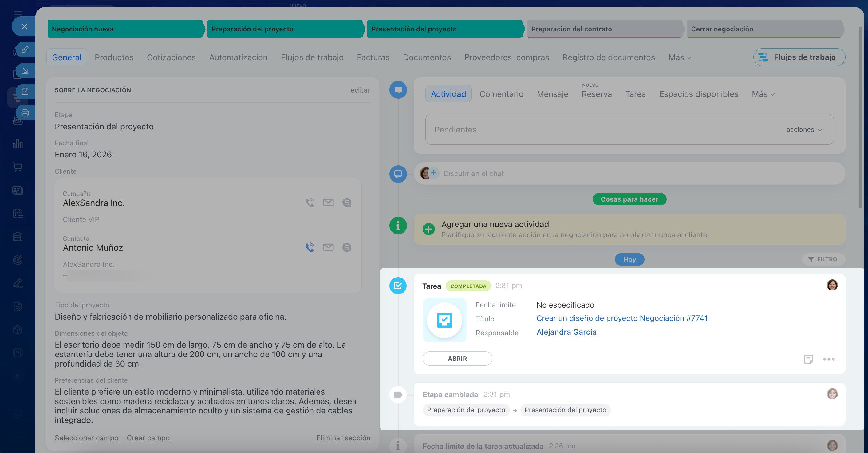The height and width of the screenshot is (453, 868).
Task: Open link Crear un diseño de proyecto Negociación #7741
Action: (x=622, y=318)
